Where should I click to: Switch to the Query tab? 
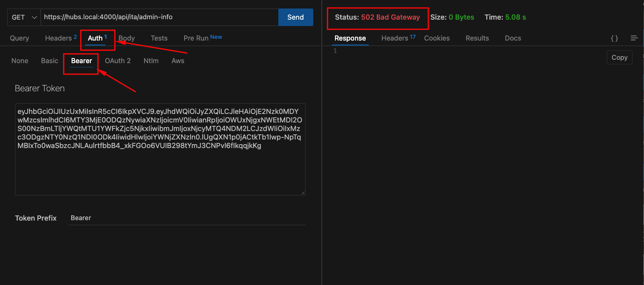coord(19,38)
